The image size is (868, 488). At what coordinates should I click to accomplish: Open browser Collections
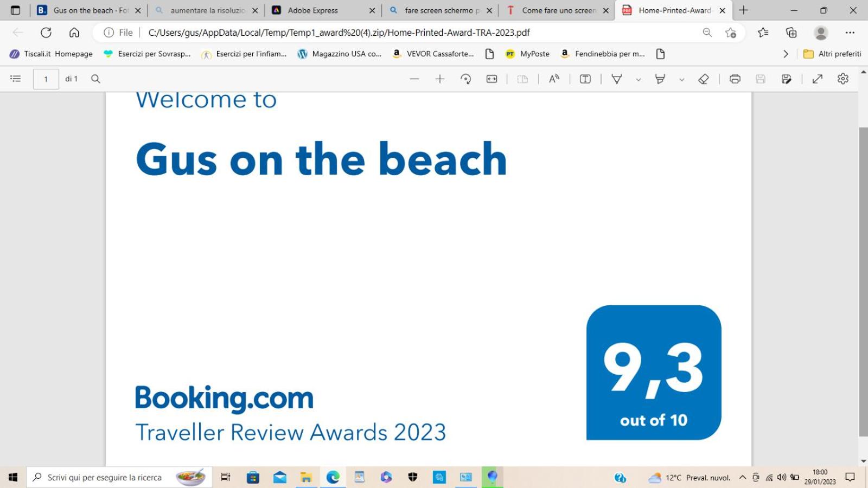(x=792, y=33)
